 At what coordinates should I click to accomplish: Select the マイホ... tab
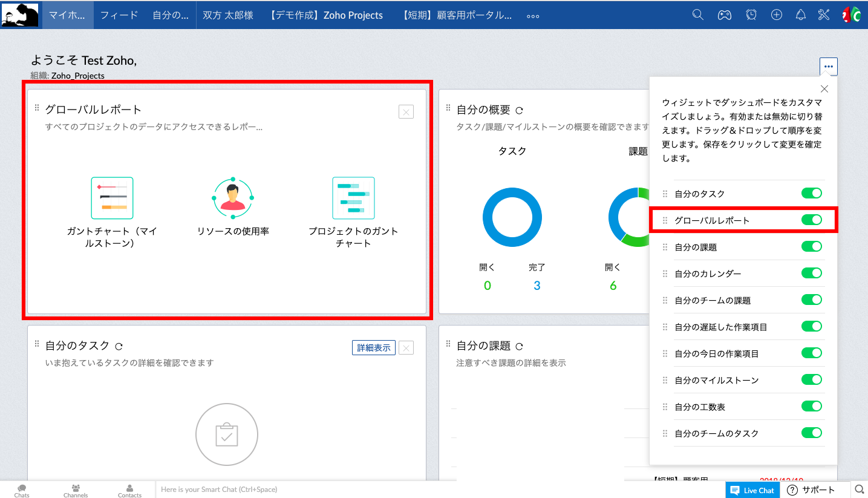pos(68,15)
